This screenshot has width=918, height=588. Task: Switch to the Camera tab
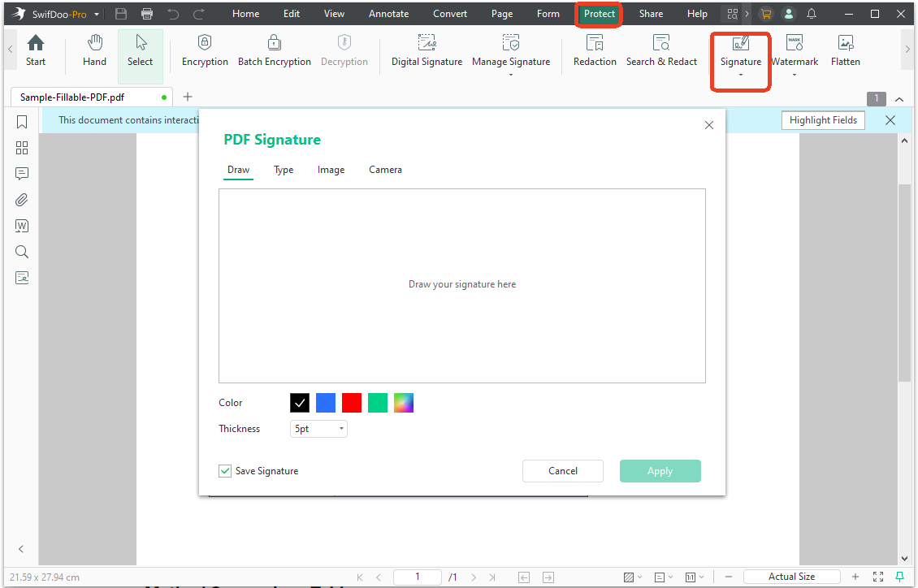(385, 170)
